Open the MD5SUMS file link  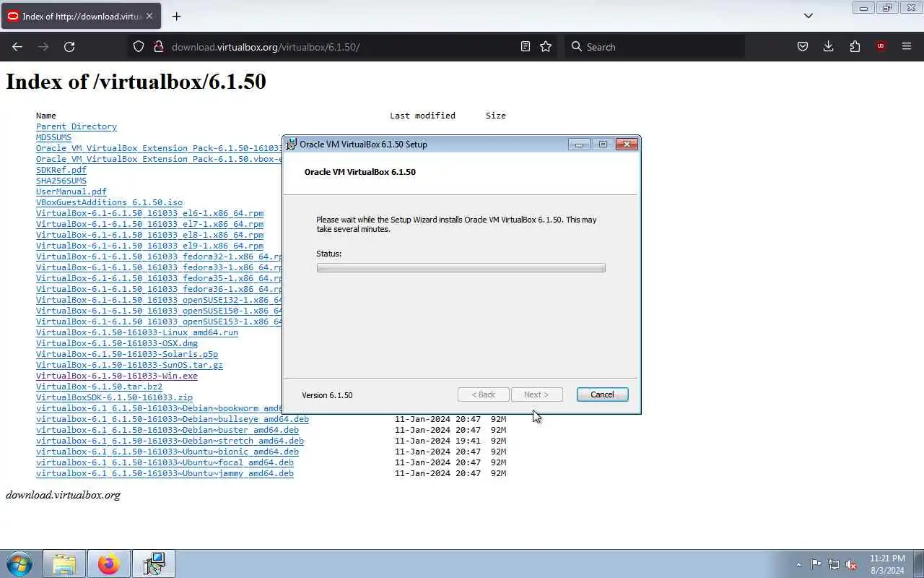tap(53, 137)
